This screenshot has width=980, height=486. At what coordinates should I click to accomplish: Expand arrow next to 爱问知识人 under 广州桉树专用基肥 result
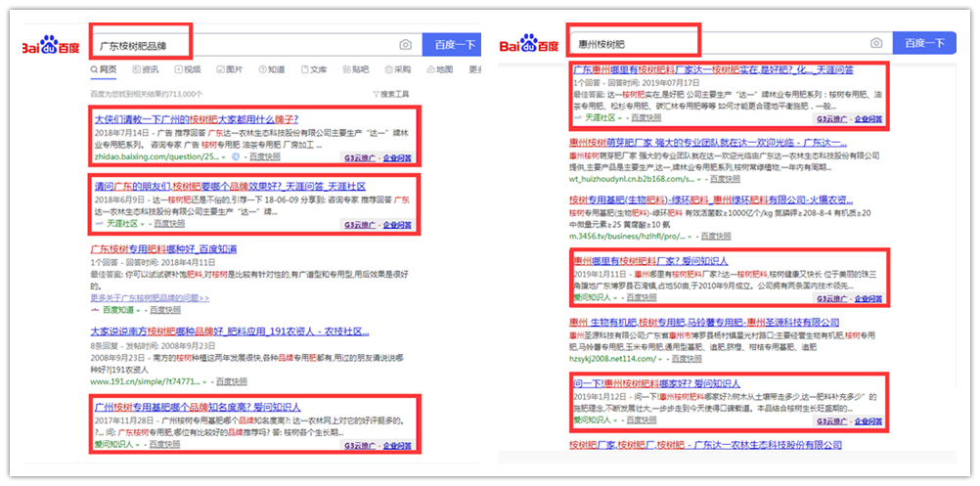(137, 445)
